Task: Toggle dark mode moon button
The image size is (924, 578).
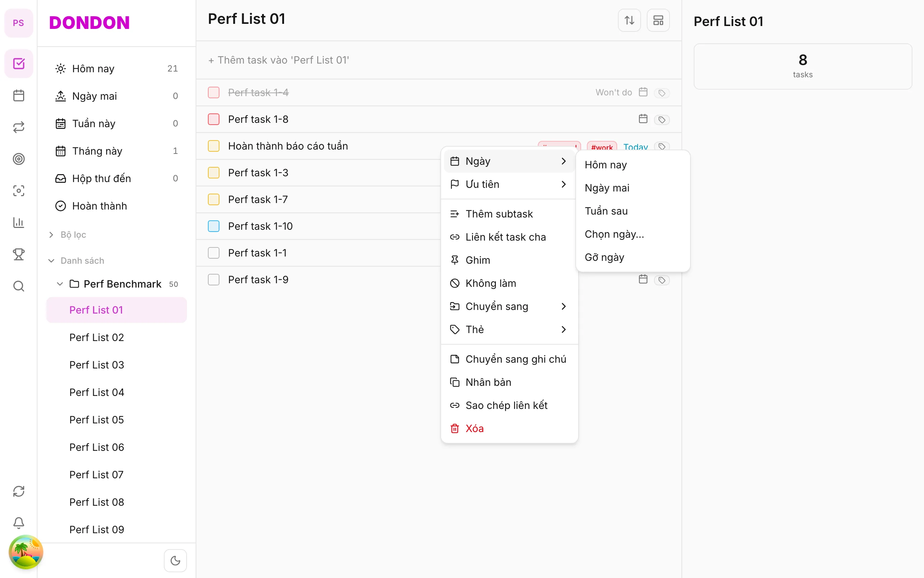Action: [175, 560]
